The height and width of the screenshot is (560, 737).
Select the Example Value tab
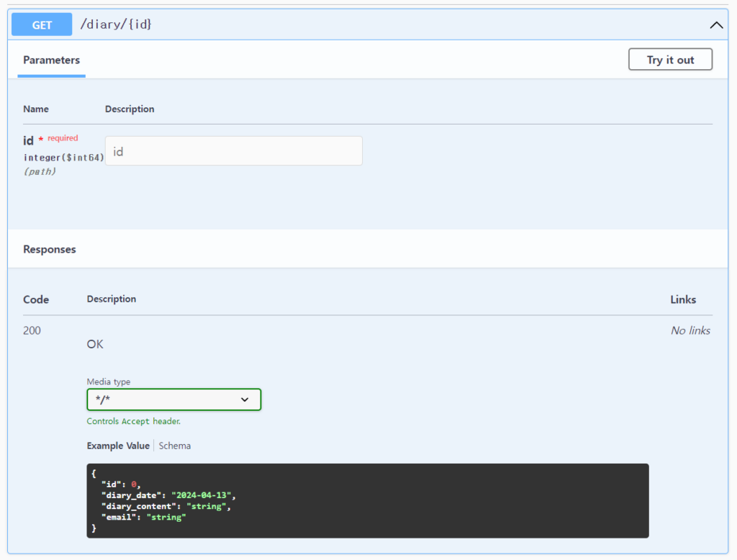[118, 446]
